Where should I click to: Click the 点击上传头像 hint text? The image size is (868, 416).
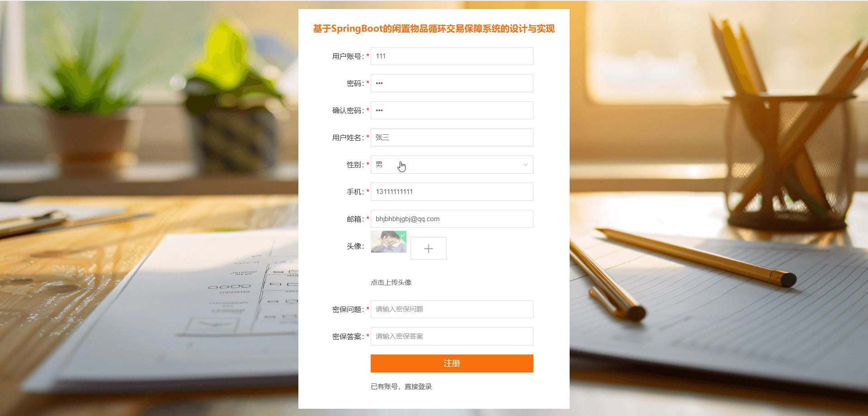[391, 283]
